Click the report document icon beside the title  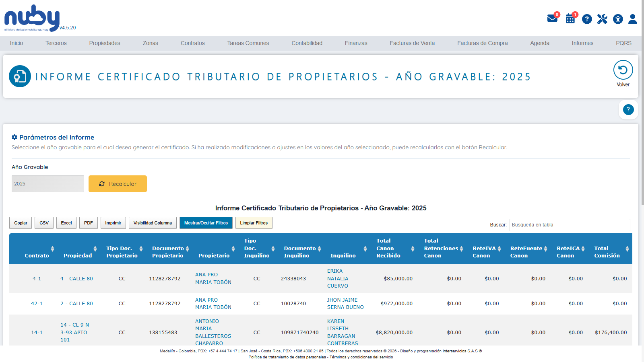(x=20, y=76)
